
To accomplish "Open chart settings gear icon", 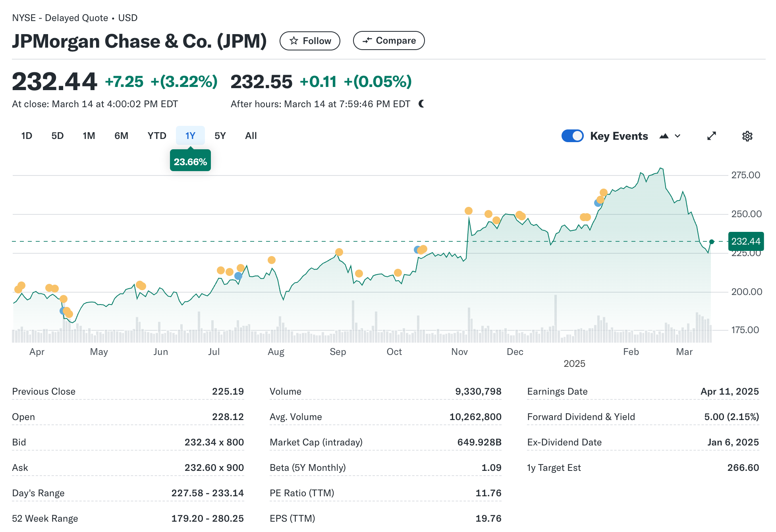I will coord(747,136).
